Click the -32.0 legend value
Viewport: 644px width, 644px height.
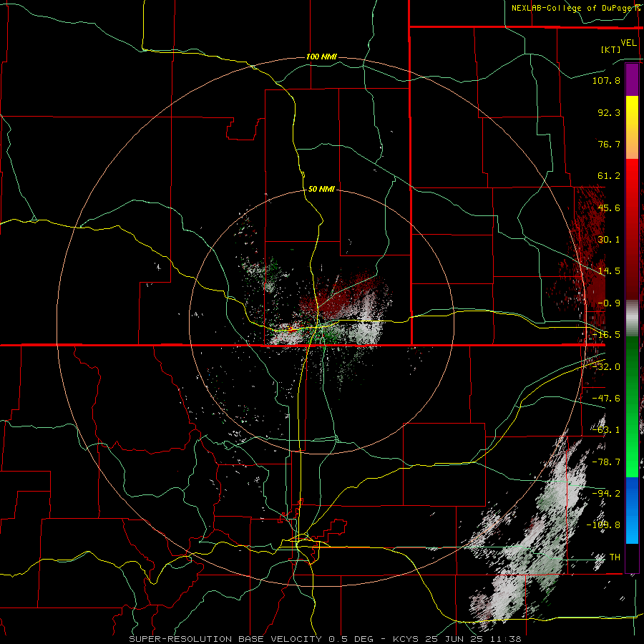click(x=606, y=367)
